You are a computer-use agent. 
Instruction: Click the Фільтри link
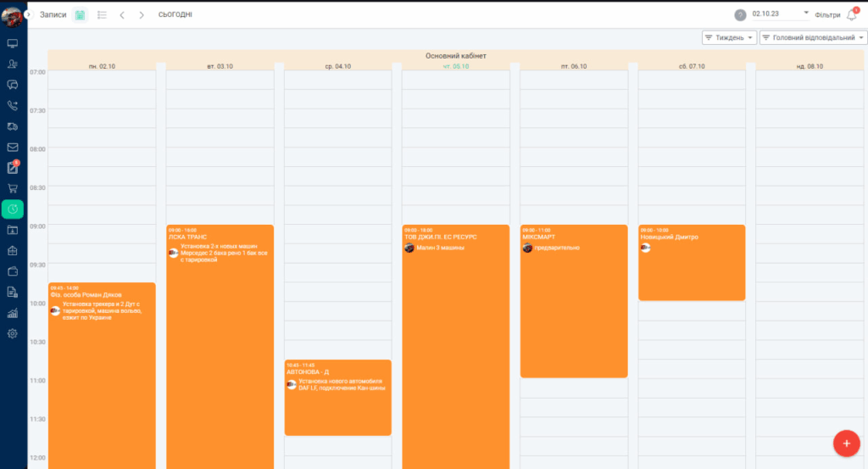point(826,14)
